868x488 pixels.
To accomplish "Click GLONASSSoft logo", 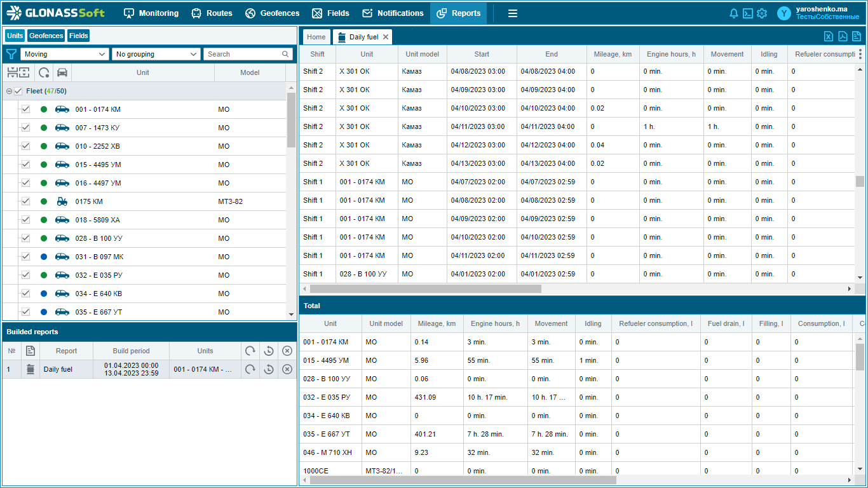I will 56,13.
